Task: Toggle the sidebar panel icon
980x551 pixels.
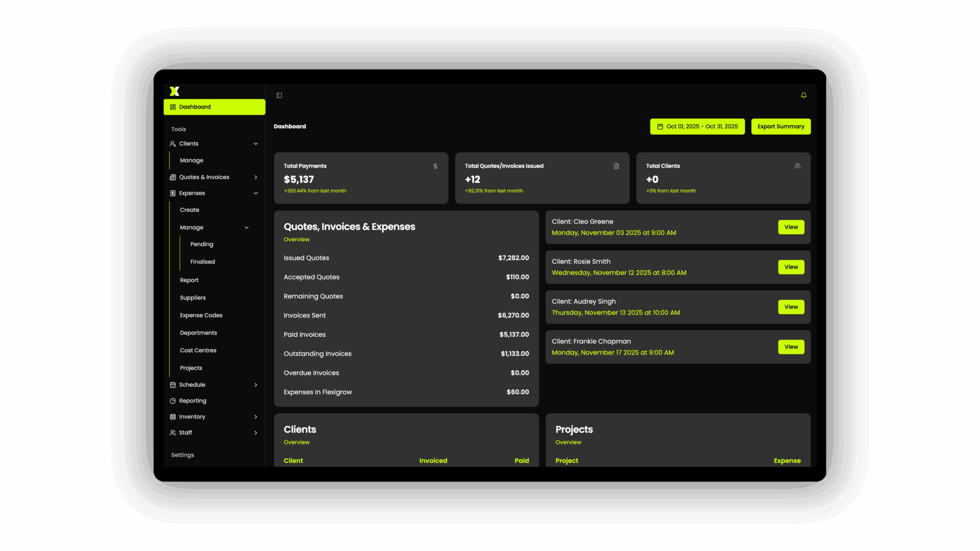Action: coord(279,95)
